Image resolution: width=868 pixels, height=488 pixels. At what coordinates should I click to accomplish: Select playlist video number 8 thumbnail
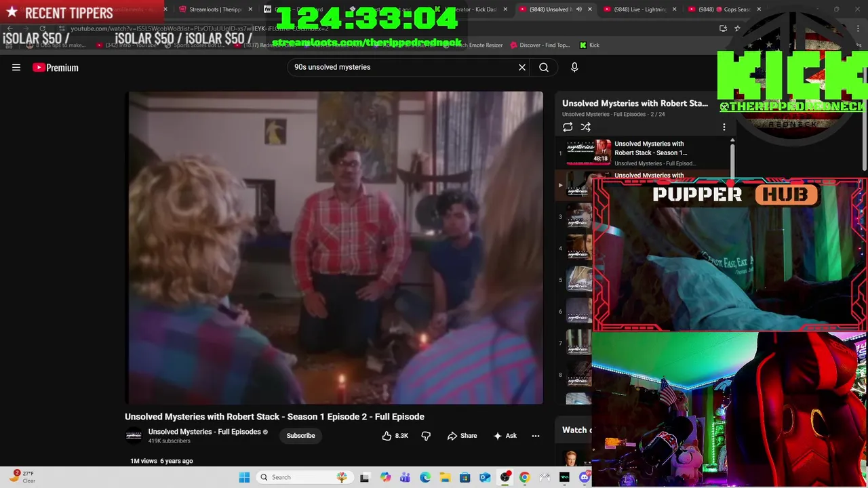(x=578, y=375)
